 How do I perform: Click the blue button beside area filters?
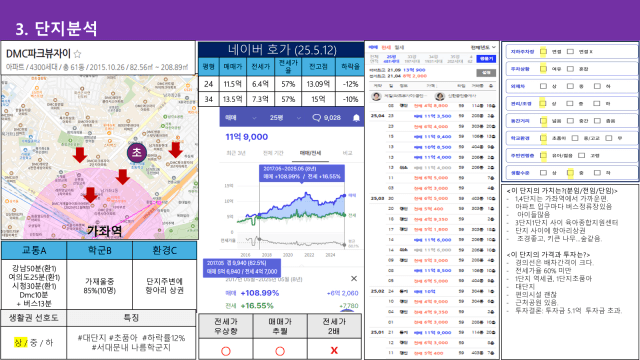486,59
